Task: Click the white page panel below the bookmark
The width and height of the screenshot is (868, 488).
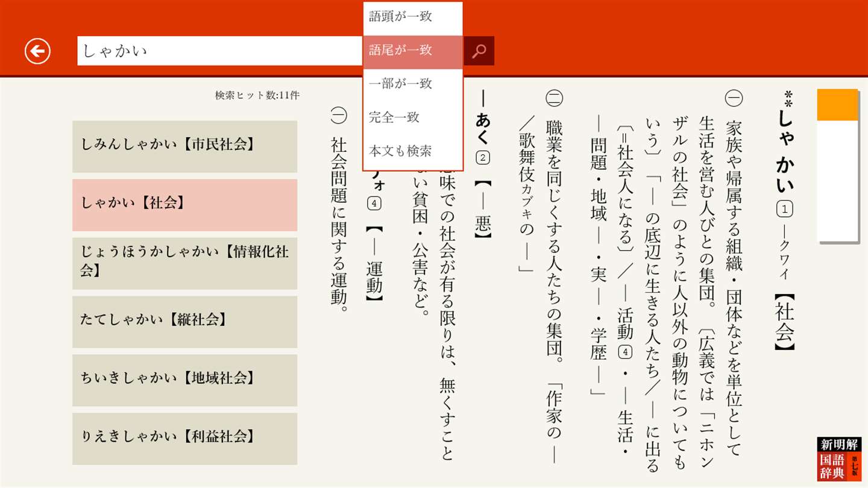Action: tap(837, 181)
